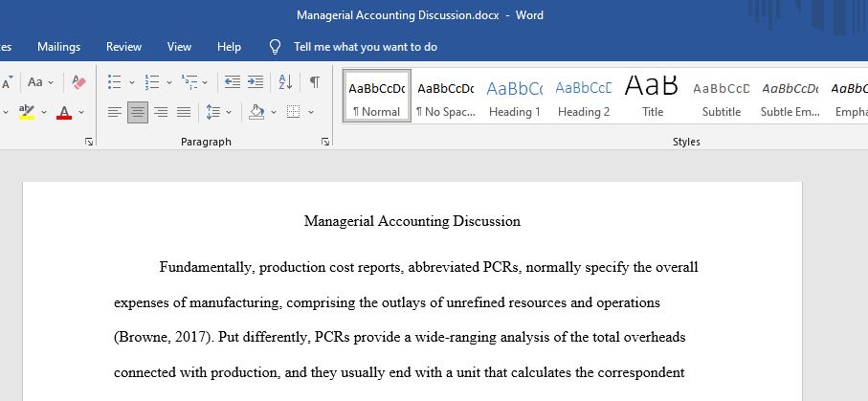Align text right
This screenshot has height=401, width=868.
pos(161,112)
